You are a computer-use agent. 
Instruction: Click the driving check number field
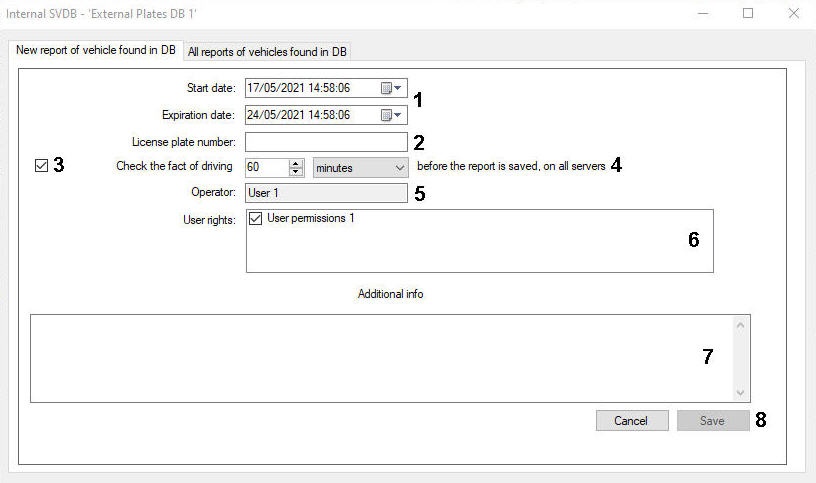tap(266, 168)
